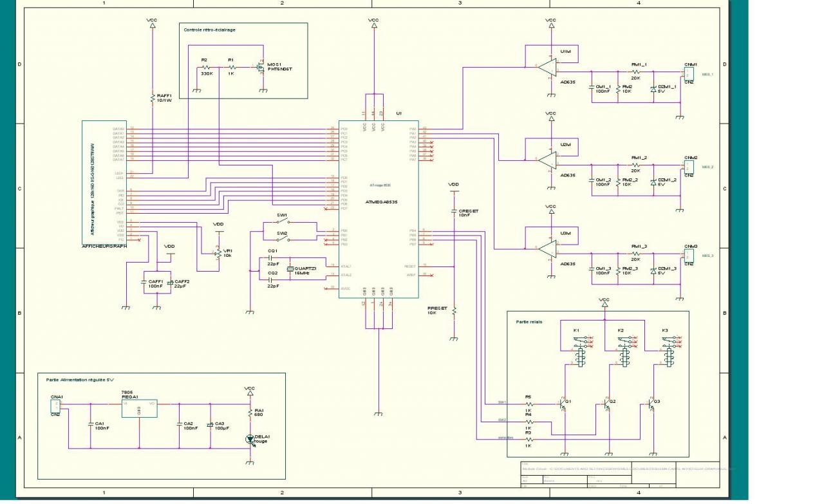The width and height of the screenshot is (824, 504).
Task: Click the MOS1 PHT6N06T transistor symbol
Action: tap(261, 67)
